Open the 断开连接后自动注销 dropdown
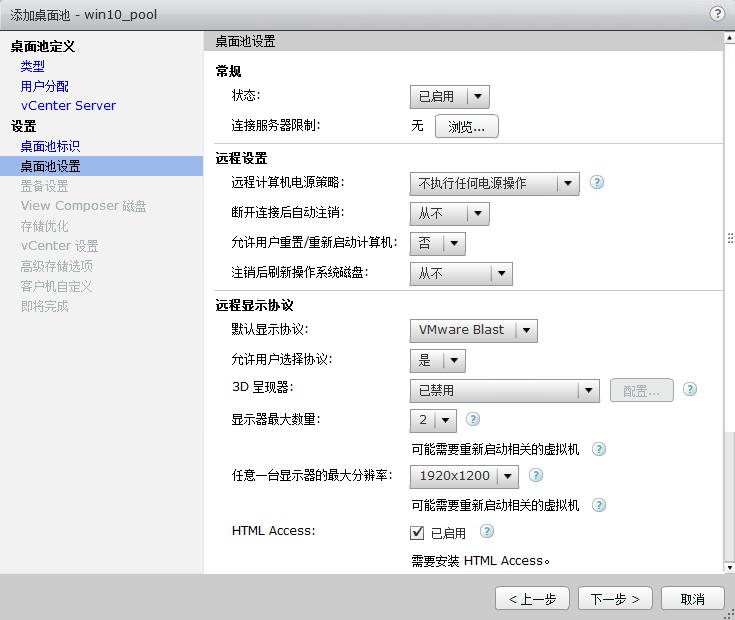 [450, 214]
